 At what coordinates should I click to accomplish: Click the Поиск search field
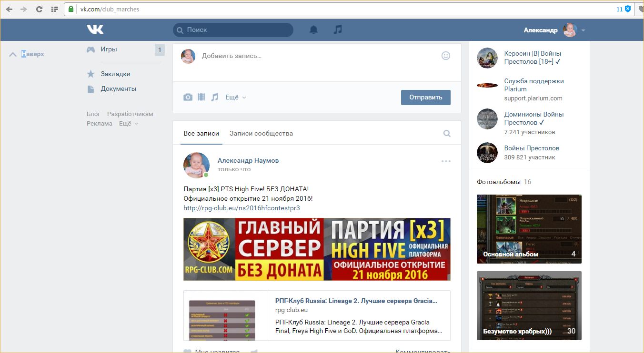[233, 30]
